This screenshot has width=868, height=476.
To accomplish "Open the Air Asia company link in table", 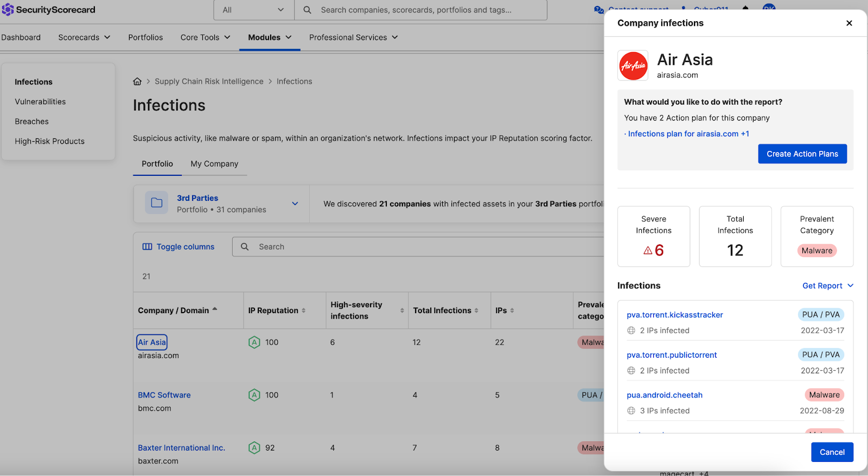I will coord(152,342).
